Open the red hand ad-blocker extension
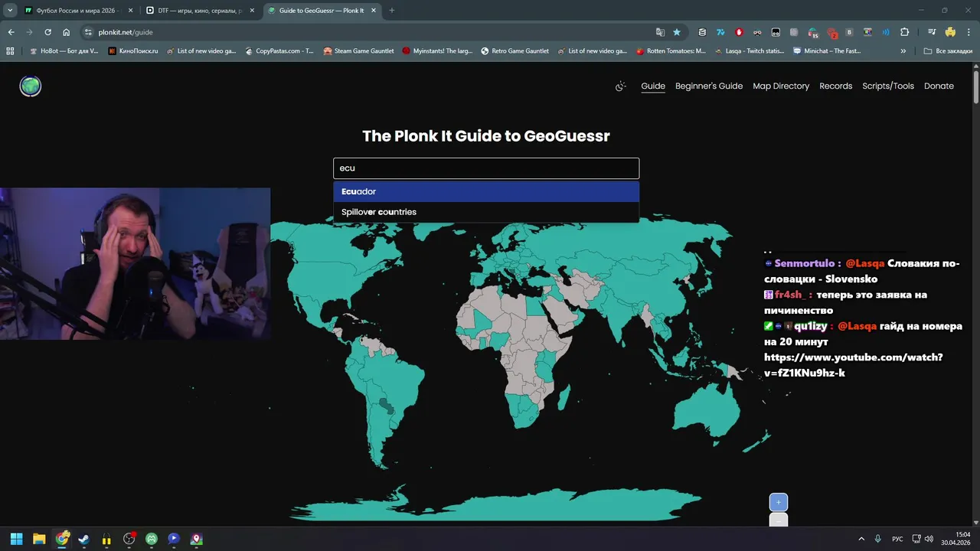This screenshot has height=551, width=980. pos(739,32)
